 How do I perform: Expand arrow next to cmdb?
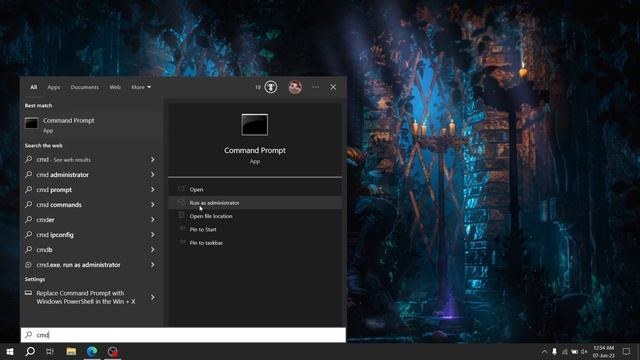pos(152,250)
